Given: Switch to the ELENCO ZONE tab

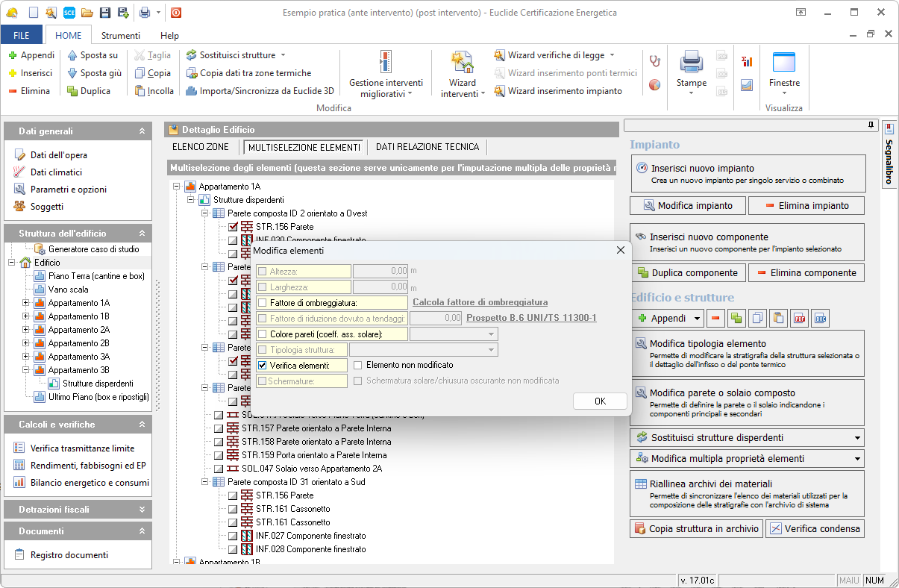Looking at the screenshot, I should click(201, 147).
